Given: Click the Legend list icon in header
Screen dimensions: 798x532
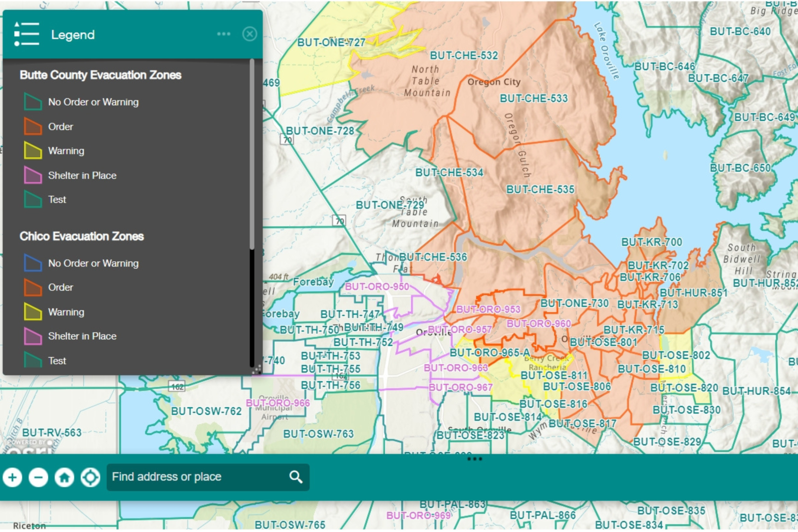Looking at the screenshot, I should (26, 34).
